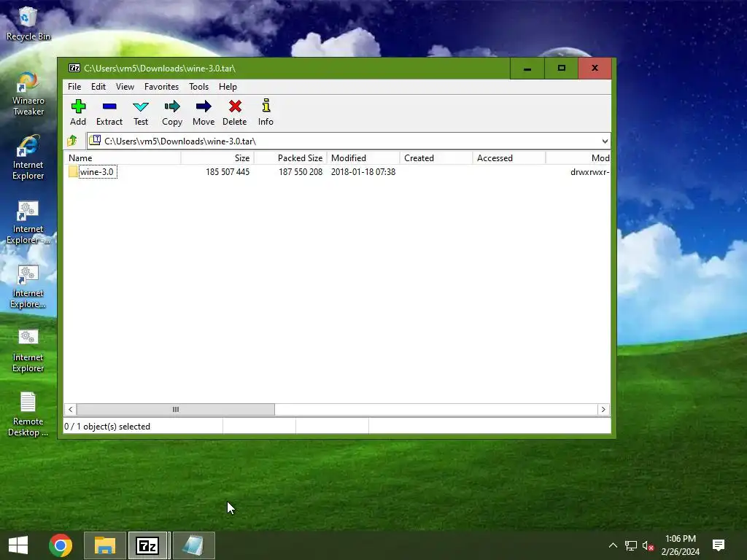This screenshot has width=747, height=560.
Task: Click the muted volume tray icon
Action: click(x=648, y=545)
